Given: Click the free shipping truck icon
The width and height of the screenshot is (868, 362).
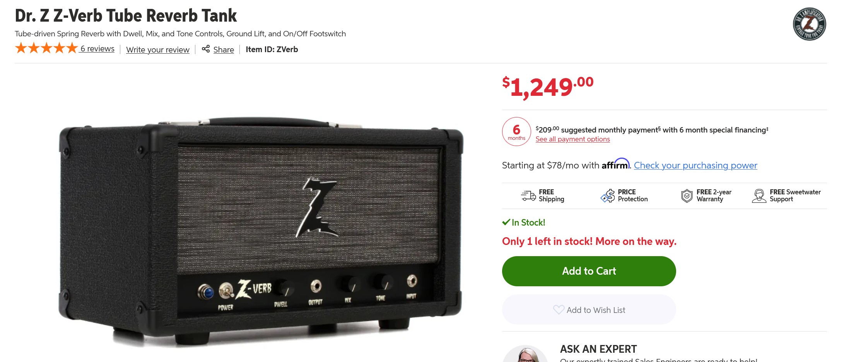Looking at the screenshot, I should click(x=528, y=195).
